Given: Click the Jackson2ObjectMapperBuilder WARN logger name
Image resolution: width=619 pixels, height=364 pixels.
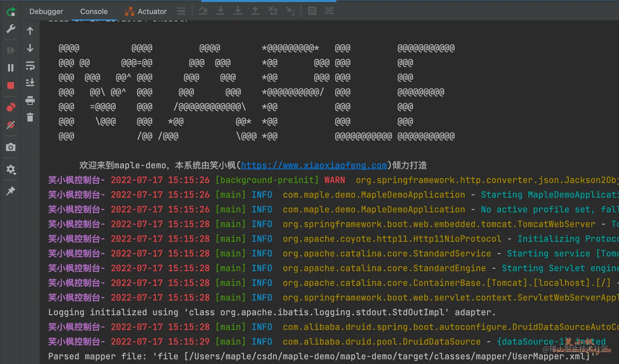Looking at the screenshot, I should (487, 180).
